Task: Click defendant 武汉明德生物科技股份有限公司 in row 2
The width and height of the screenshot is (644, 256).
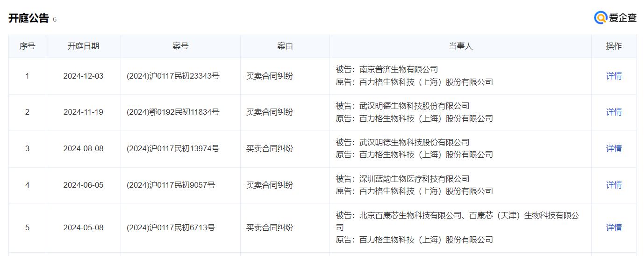Action: pyautogui.click(x=415, y=106)
